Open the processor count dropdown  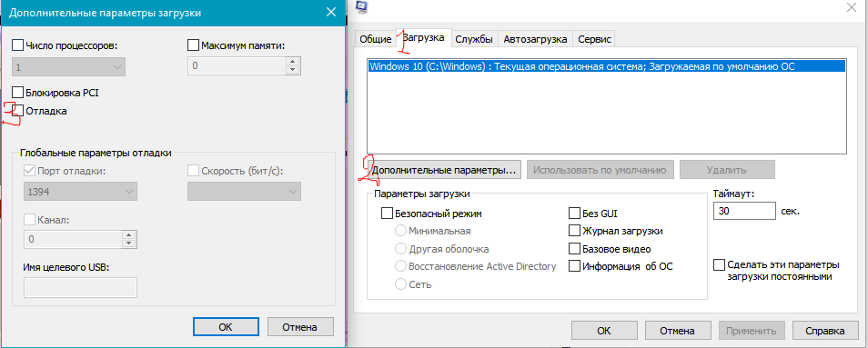(x=68, y=67)
